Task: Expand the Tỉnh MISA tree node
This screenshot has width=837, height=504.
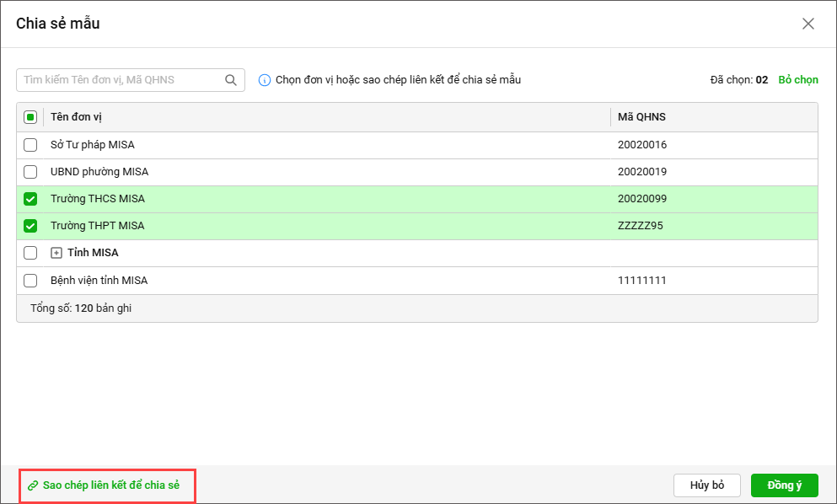Action: point(56,253)
